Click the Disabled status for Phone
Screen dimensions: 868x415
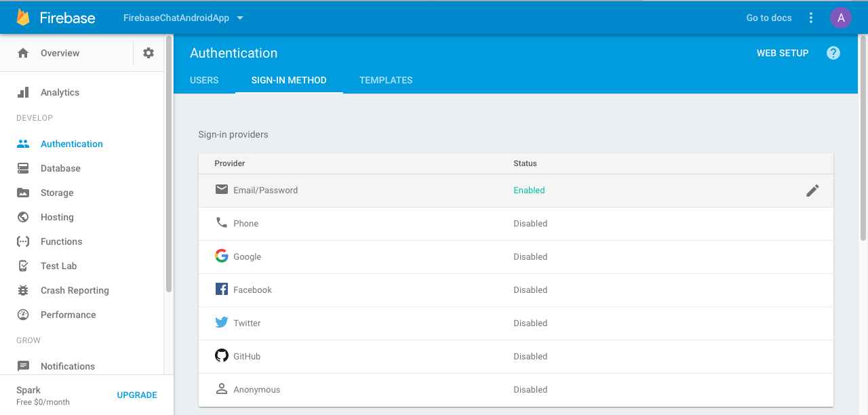(x=530, y=224)
